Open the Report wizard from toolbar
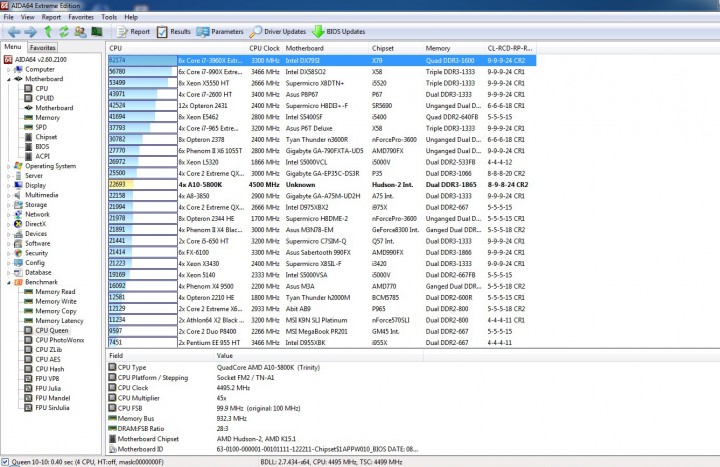Image resolution: width=720 pixels, height=467 pixels. 133,32
